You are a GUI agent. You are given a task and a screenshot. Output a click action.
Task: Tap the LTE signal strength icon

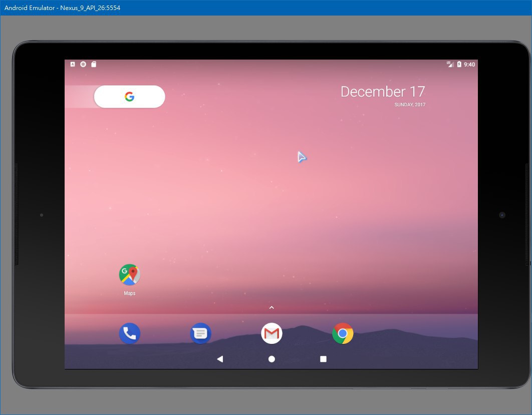(450, 64)
